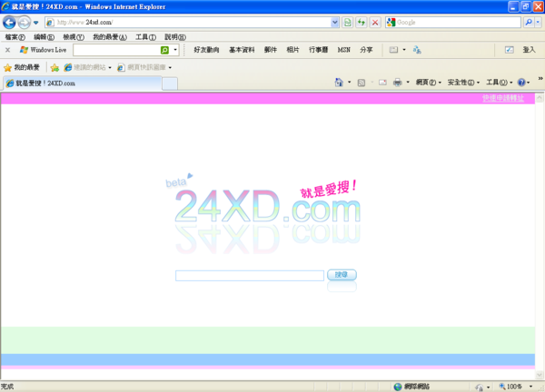Open the recent pages dropdown beside Forward
Image resolution: width=545 pixels, height=392 pixels.
(x=35, y=23)
